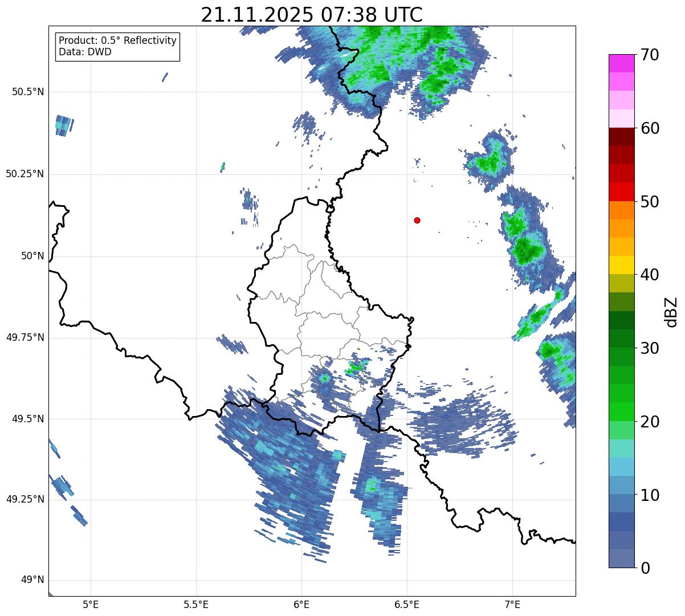Click the 5.5°E longitude label
Screen dimensions: 685x616
point(196,604)
